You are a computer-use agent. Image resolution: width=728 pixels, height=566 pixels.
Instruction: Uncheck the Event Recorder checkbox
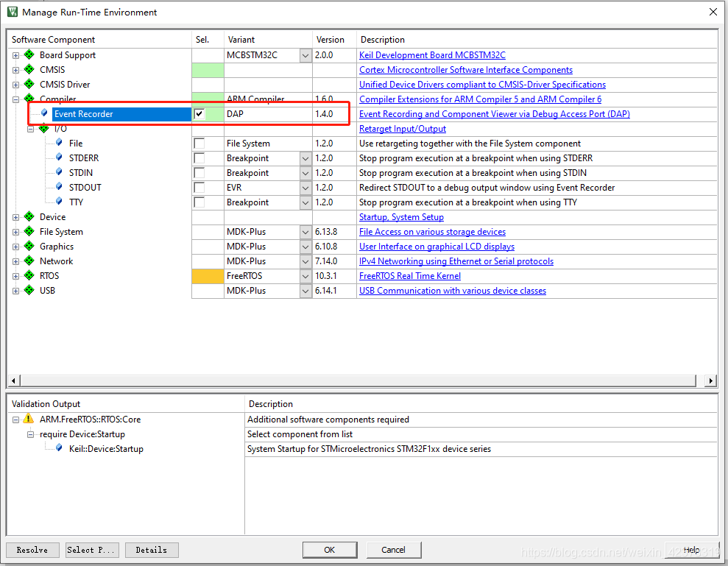(199, 114)
